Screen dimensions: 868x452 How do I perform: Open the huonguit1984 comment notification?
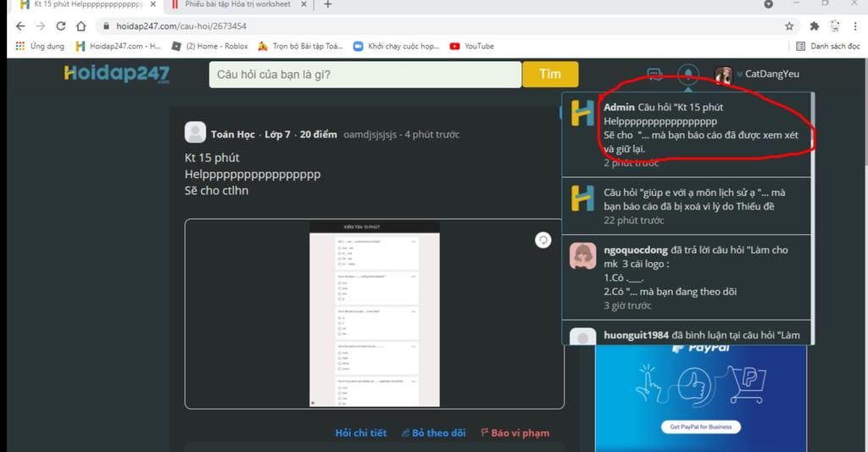click(687, 332)
